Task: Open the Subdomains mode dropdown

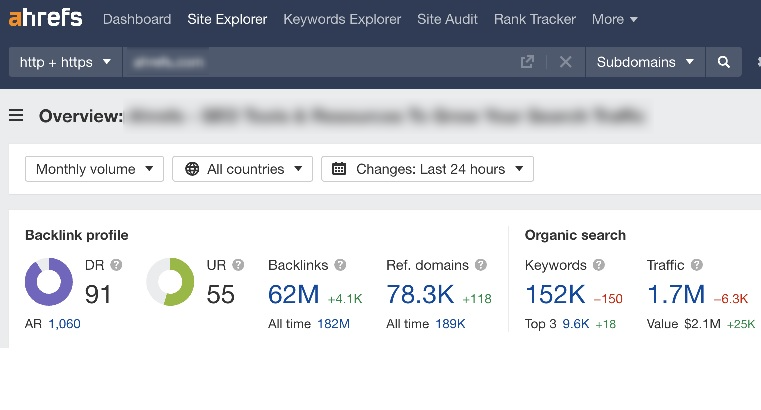Action: (x=645, y=62)
